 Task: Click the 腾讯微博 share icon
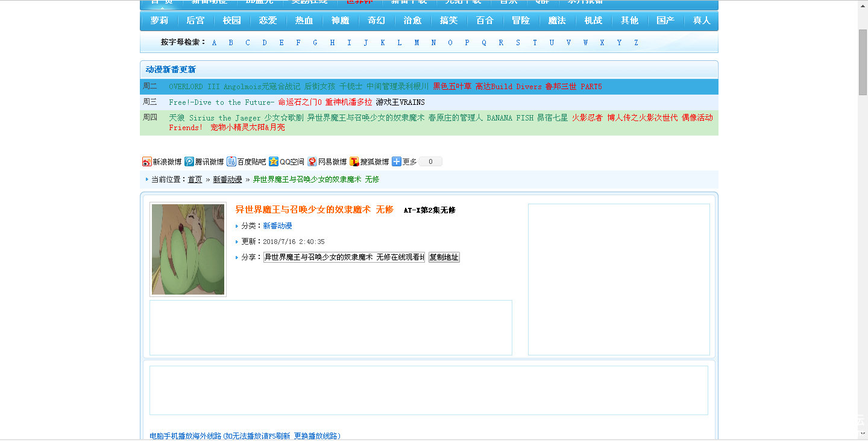click(189, 161)
